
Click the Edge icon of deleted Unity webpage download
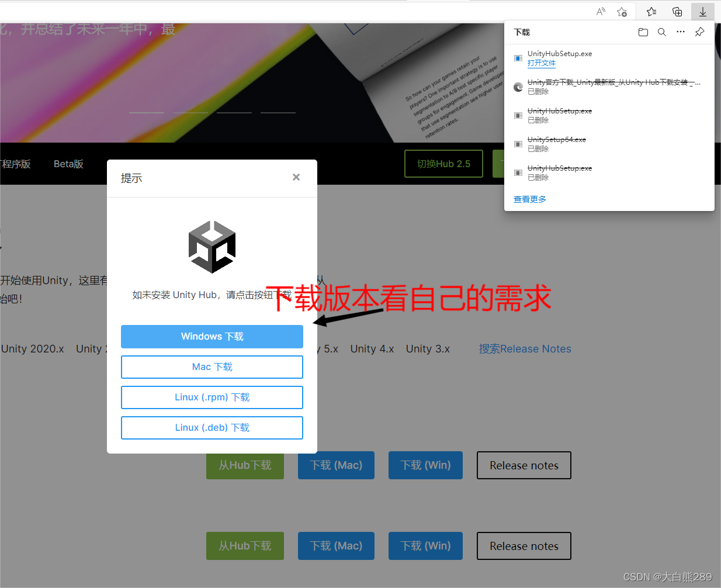point(518,87)
